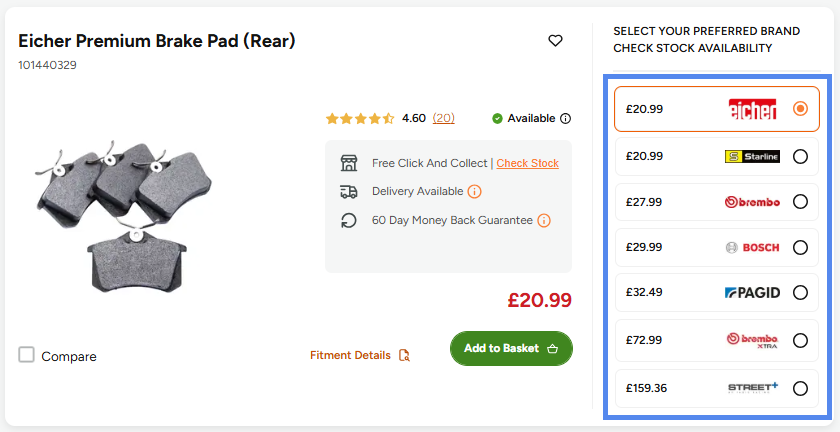Select Pagid brand at £32.49
Screen dimensions: 840x432
[x=800, y=293]
